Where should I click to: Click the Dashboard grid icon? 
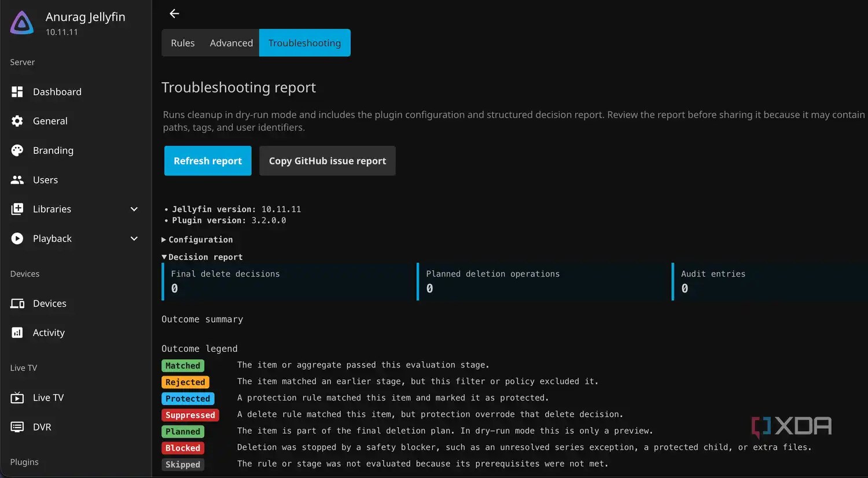point(17,91)
